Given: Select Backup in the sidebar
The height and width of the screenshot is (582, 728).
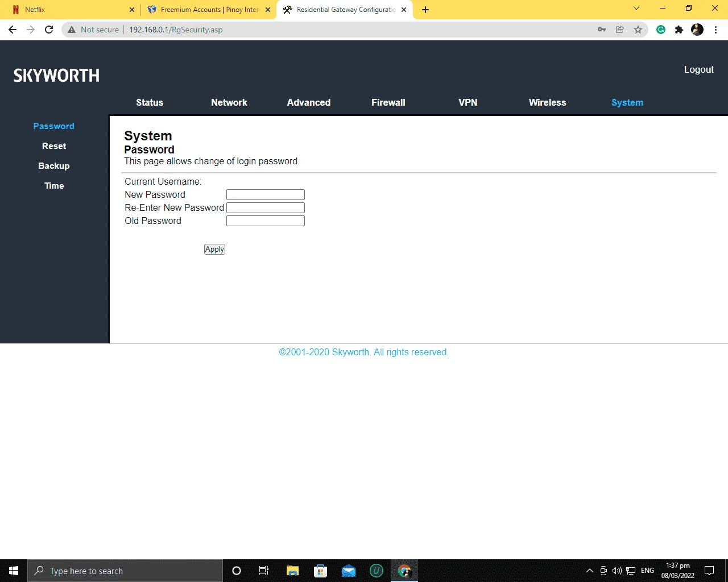Looking at the screenshot, I should pyautogui.click(x=54, y=166).
